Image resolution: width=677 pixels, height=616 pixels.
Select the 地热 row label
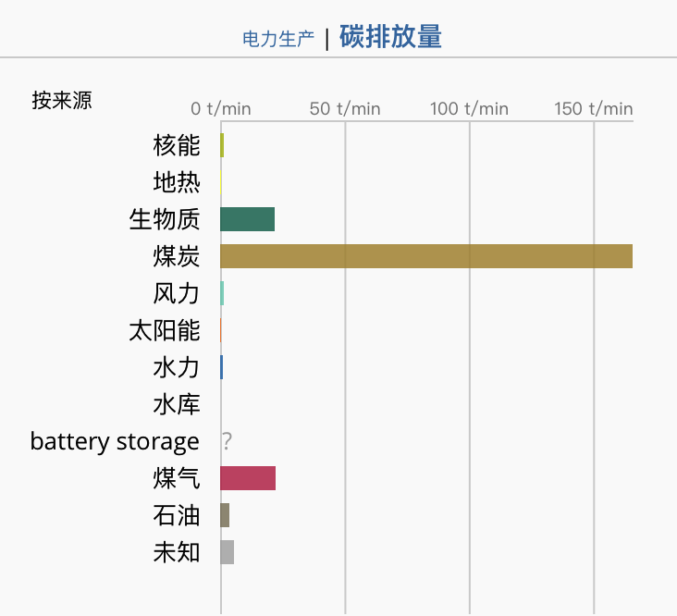click(177, 181)
